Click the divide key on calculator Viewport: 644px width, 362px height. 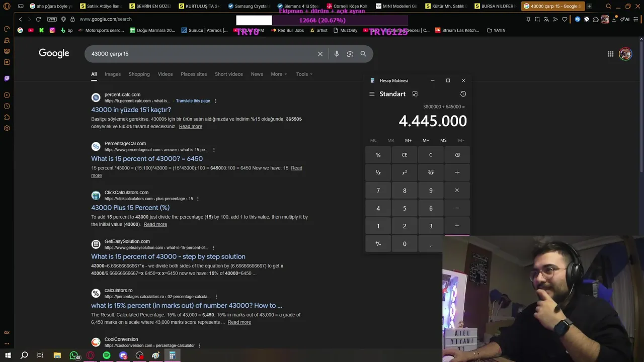pyautogui.click(x=457, y=172)
